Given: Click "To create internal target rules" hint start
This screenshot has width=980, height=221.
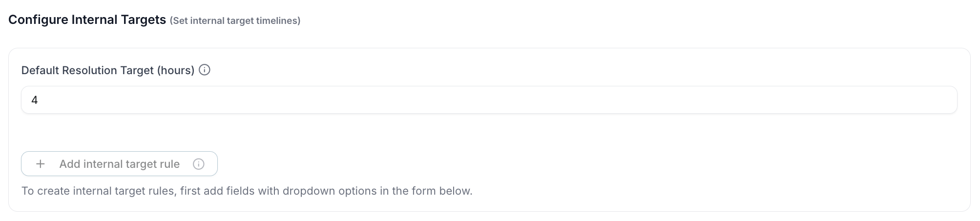Looking at the screenshot, I should coord(98,191).
